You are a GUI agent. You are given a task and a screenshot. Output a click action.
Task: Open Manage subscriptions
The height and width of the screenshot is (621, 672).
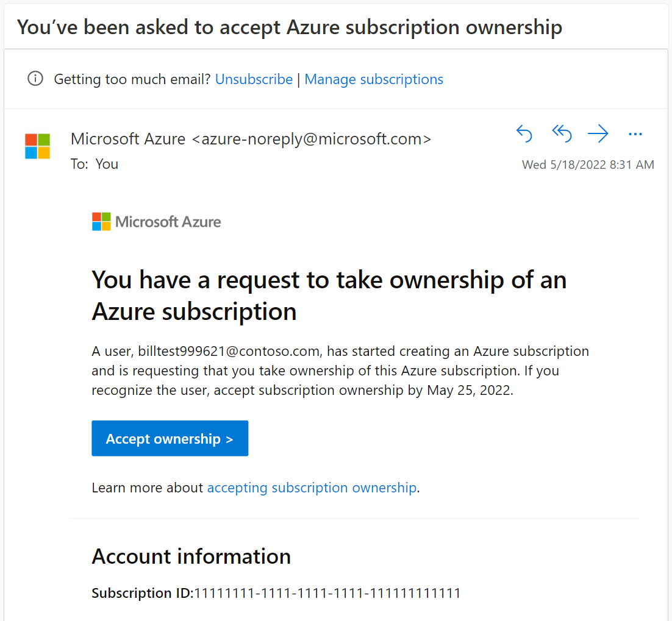point(374,79)
